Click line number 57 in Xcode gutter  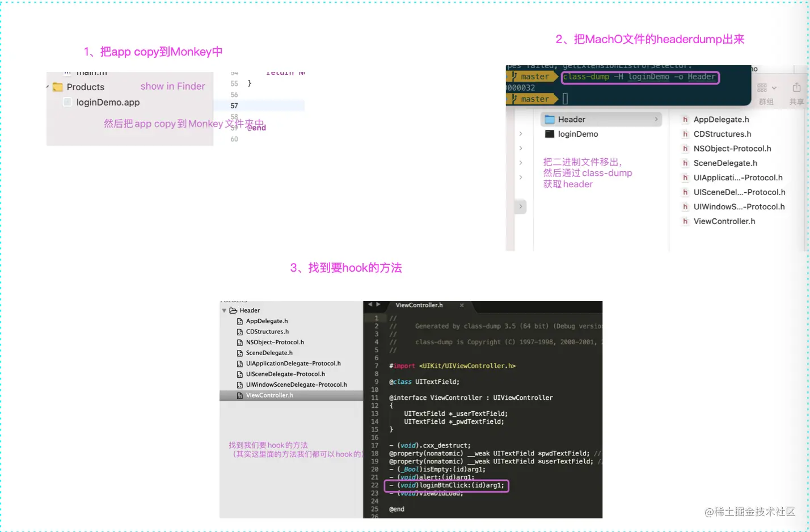click(234, 105)
